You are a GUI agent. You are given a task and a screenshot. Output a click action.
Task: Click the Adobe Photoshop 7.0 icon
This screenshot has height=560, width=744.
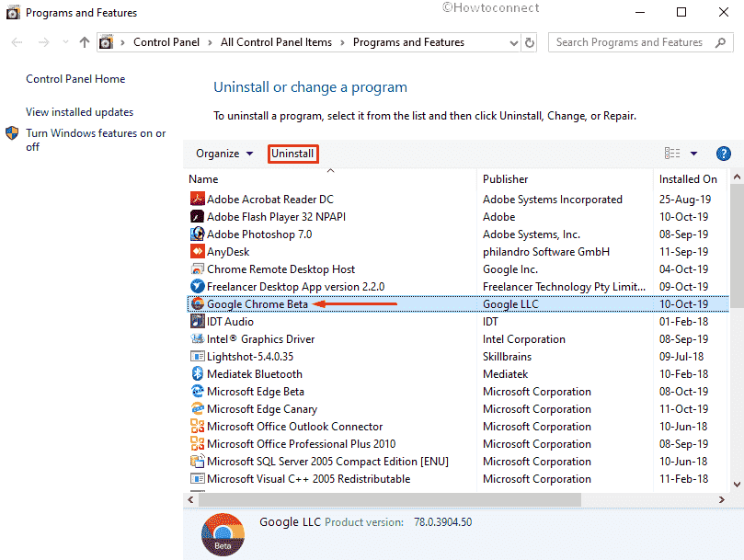pos(198,234)
